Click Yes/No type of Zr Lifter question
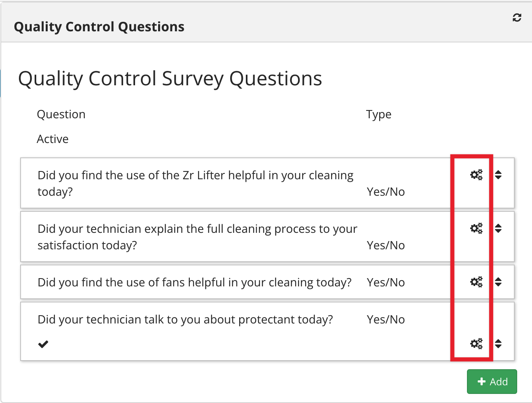Image resolution: width=532 pixels, height=403 pixels. (x=386, y=192)
